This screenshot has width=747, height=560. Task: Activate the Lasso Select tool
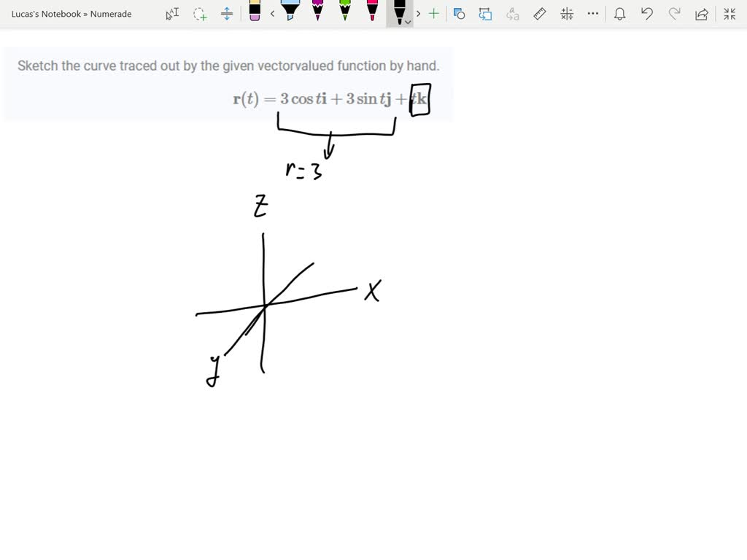(200, 13)
